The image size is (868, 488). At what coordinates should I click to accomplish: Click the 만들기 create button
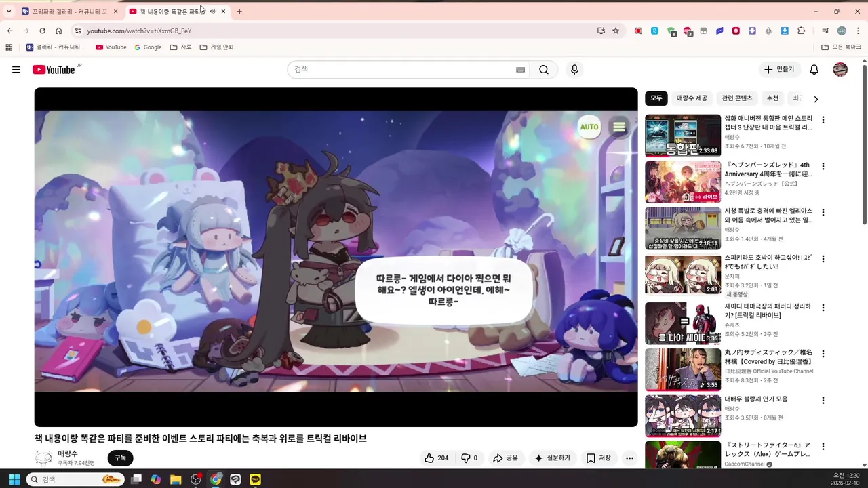tap(779, 70)
